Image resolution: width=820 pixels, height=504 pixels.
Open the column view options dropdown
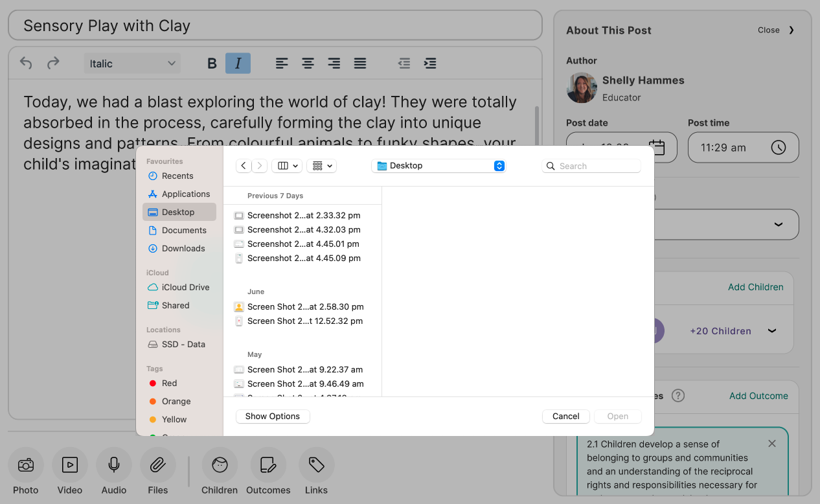(286, 166)
